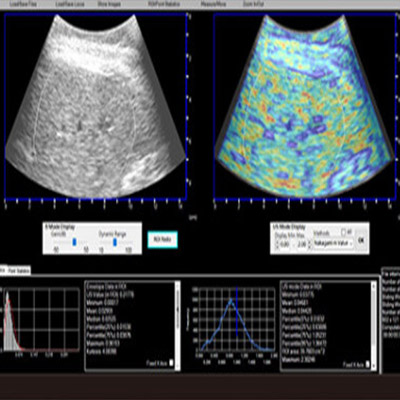The image size is (400, 400).
Task: Click the B-mode grayscale ultrasound image
Action: pyautogui.click(x=95, y=107)
